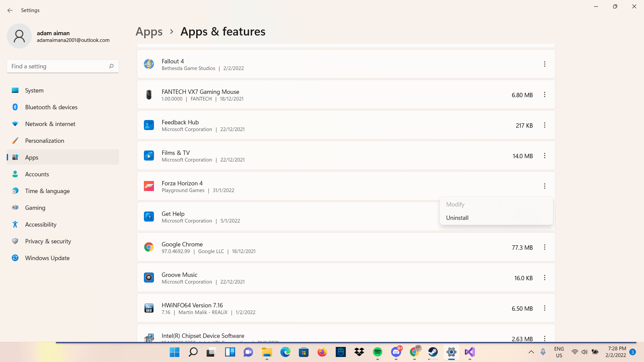Image resolution: width=644 pixels, height=362 pixels.
Task: Click the Get Help app icon
Action: (149, 217)
